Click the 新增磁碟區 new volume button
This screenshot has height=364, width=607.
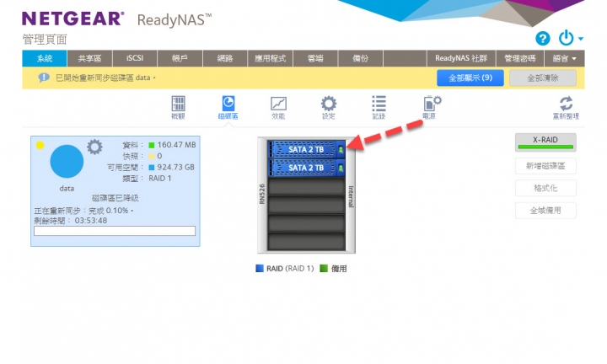point(545,166)
